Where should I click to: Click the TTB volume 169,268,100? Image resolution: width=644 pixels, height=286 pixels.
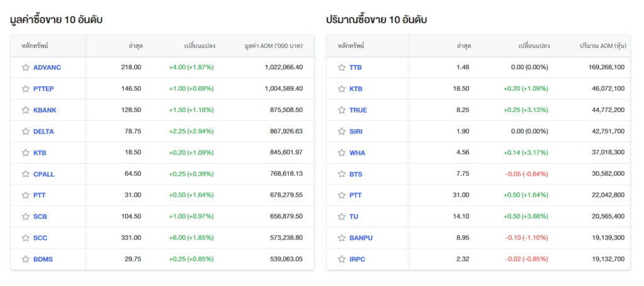pos(607,67)
